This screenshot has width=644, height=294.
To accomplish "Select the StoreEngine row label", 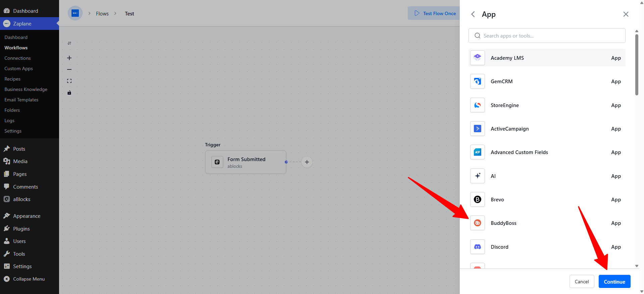I will pyautogui.click(x=504, y=105).
